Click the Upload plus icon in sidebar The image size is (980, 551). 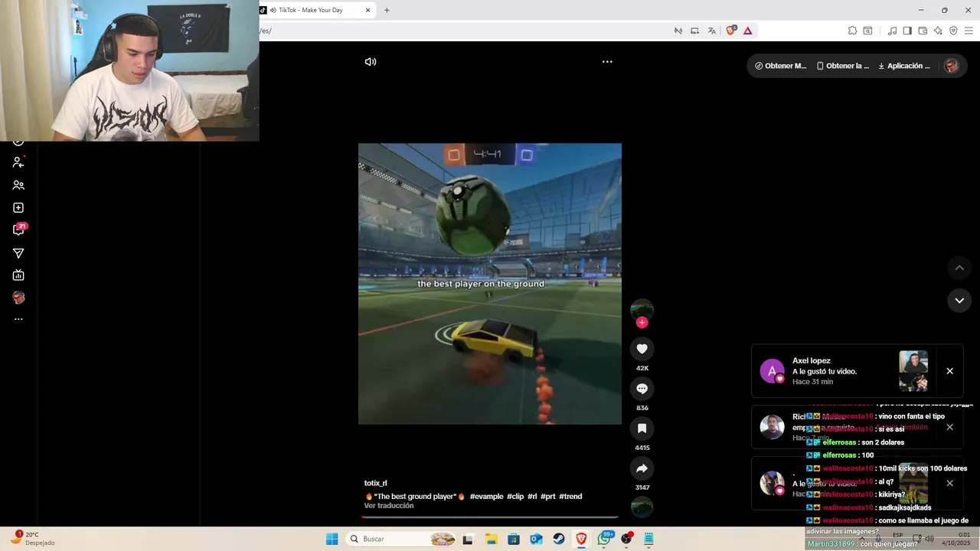click(x=18, y=207)
